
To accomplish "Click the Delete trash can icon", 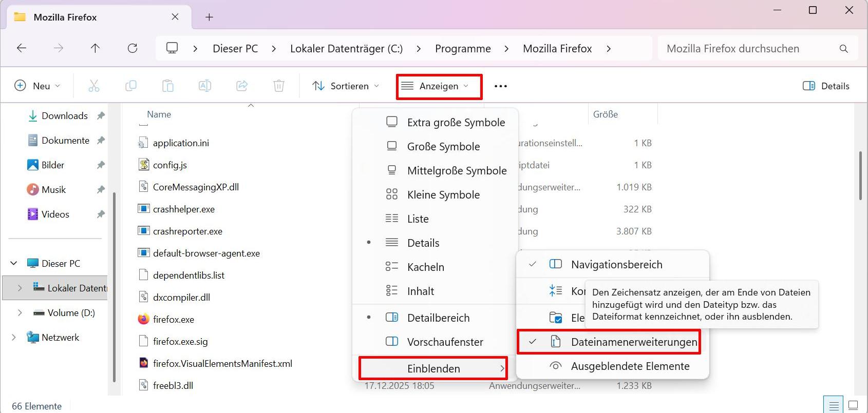I will coord(279,86).
